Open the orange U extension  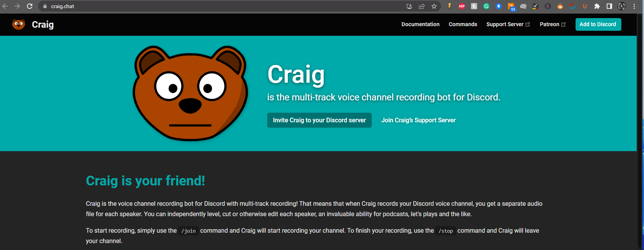point(585,6)
